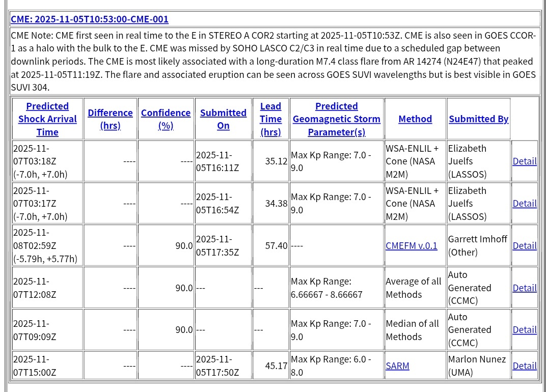Select the CME Note paragraph text
Viewport: 547px width, 392px height.
274,62
